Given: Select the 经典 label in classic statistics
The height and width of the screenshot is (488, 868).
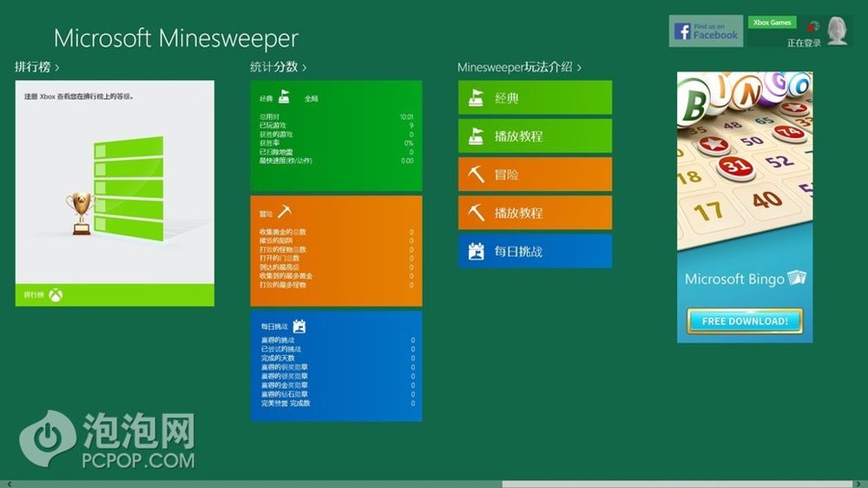Looking at the screenshot, I should point(266,99).
